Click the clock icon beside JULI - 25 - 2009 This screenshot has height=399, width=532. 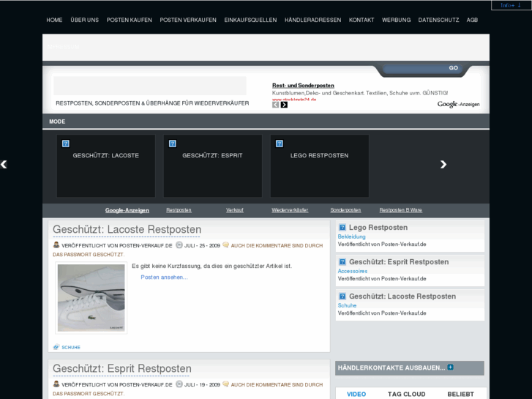[x=179, y=245]
